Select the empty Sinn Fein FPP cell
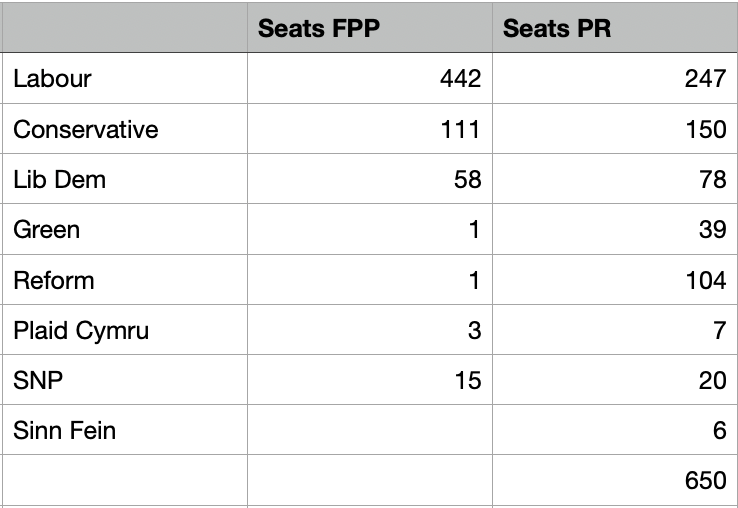738x508 pixels. click(x=369, y=430)
